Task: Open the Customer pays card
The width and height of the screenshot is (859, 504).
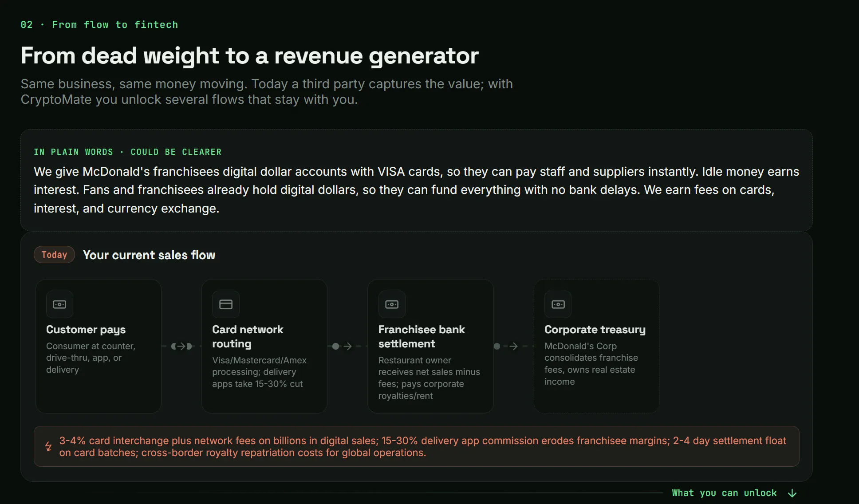Action: [x=99, y=346]
